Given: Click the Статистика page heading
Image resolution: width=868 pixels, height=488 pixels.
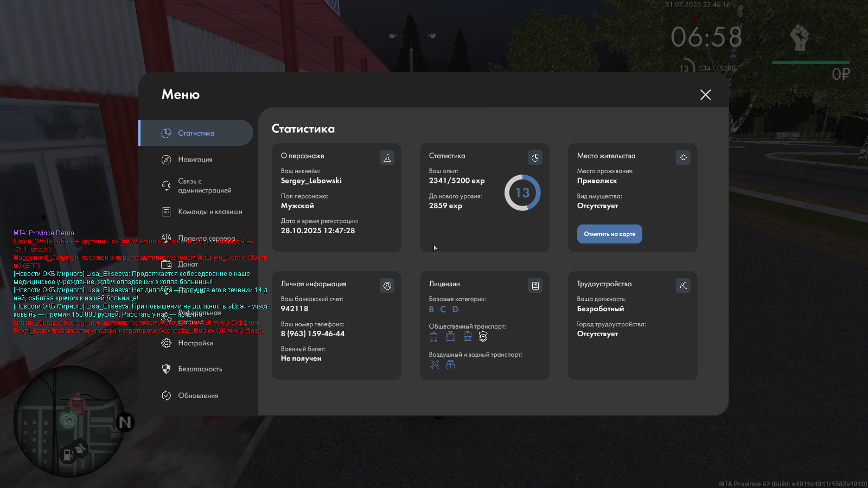Looking at the screenshot, I should [303, 129].
